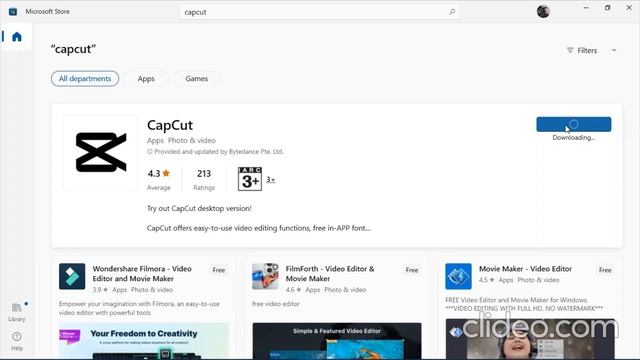Select the All departments tab
Screen dimensions: 640x360
[x=85, y=78]
